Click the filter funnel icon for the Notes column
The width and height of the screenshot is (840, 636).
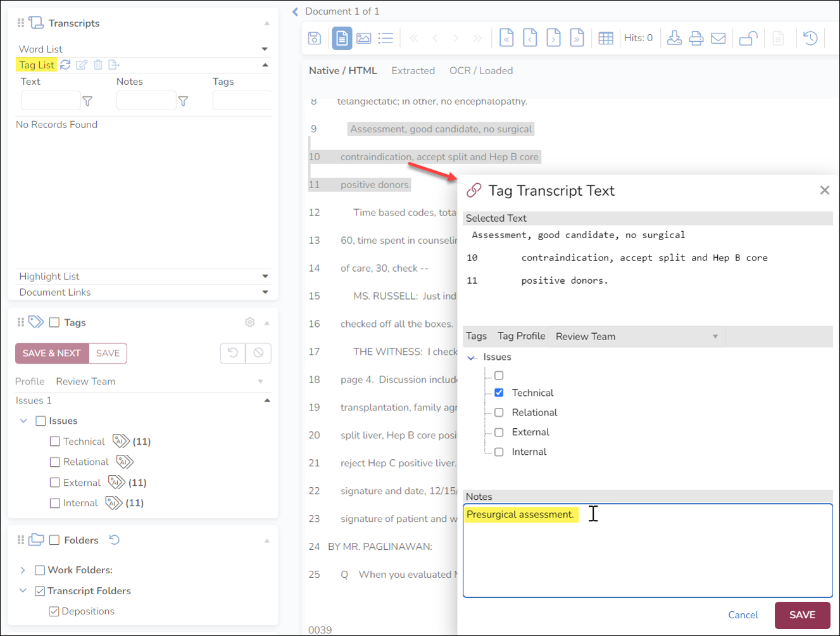[x=184, y=101]
